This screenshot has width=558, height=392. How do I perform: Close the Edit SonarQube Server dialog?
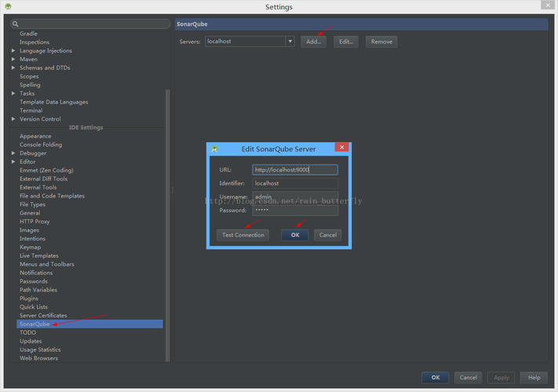coord(341,147)
